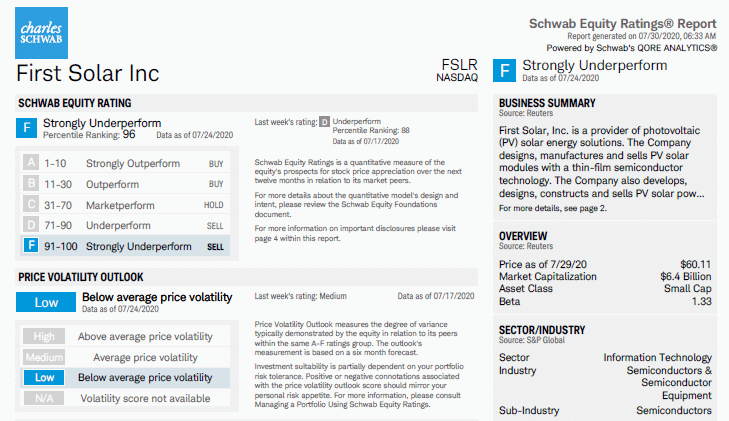Click the N/A badge in the volatility table
The height and width of the screenshot is (421, 729).
pos(44,399)
